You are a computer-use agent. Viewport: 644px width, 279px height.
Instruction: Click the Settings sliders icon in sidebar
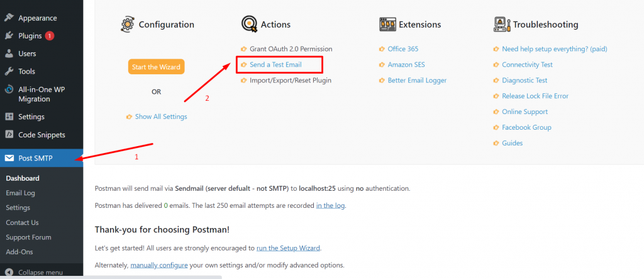coord(9,117)
